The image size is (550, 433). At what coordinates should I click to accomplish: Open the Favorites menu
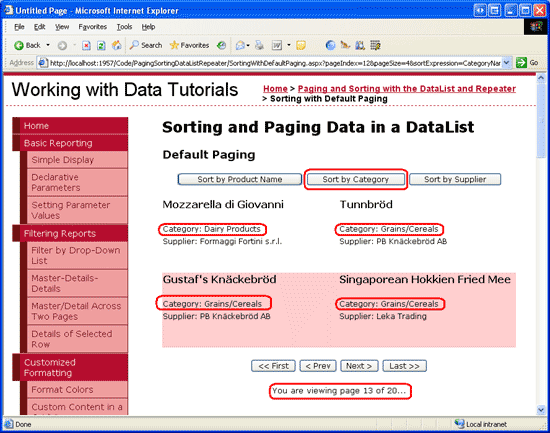click(93, 27)
